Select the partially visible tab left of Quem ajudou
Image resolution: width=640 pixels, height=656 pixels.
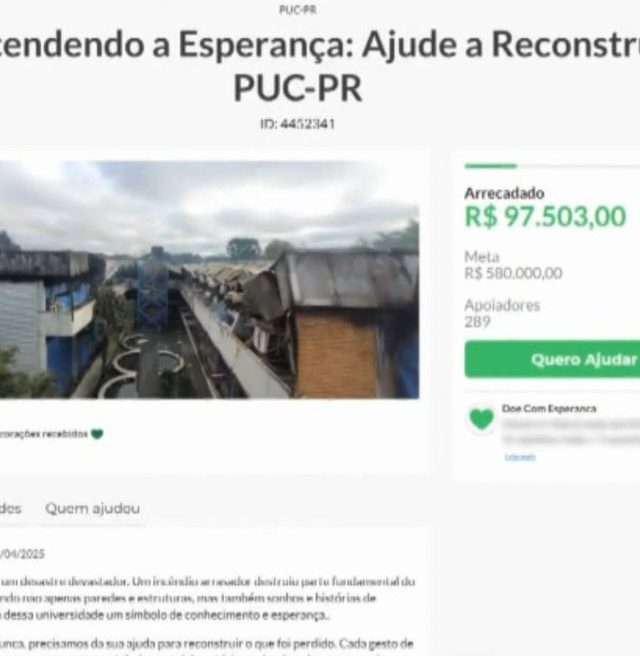[x=10, y=508]
